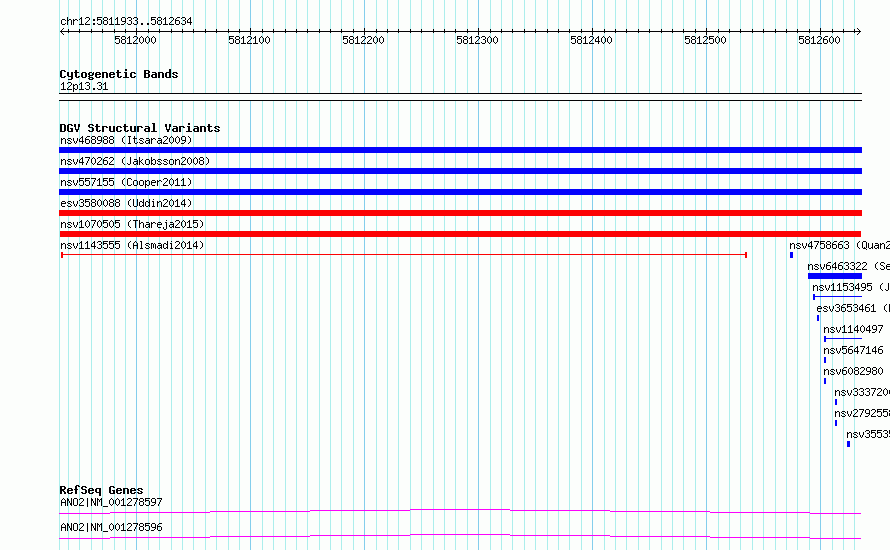The image size is (890, 550).
Task: Click ruler tick label 5812100
Action: coord(249,40)
